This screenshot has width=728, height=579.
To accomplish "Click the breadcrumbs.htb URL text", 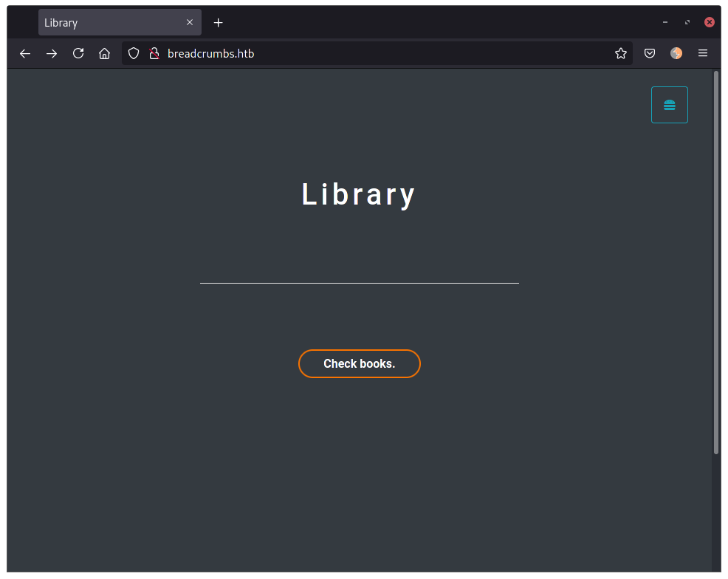I will (210, 53).
